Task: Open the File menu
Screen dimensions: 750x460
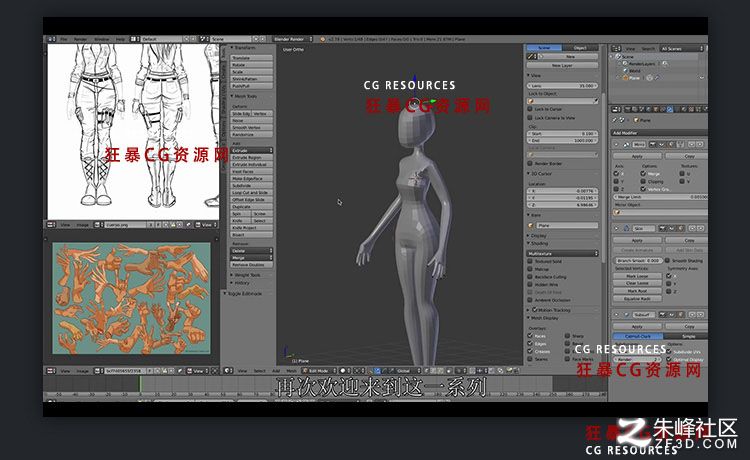Action: pos(64,39)
